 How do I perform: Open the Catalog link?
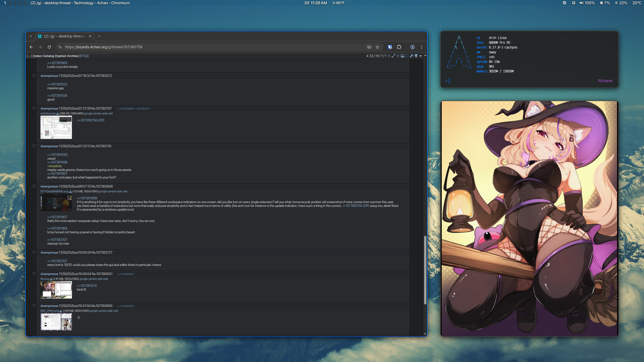point(48,56)
